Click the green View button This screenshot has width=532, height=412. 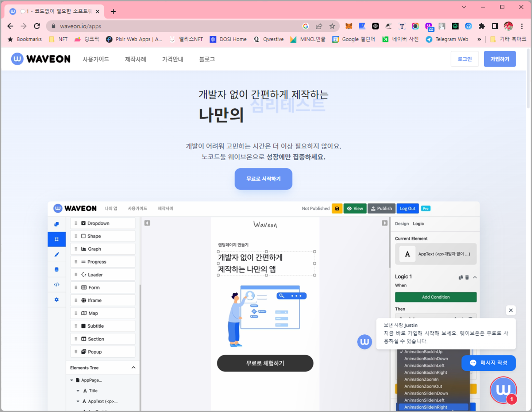coord(355,208)
